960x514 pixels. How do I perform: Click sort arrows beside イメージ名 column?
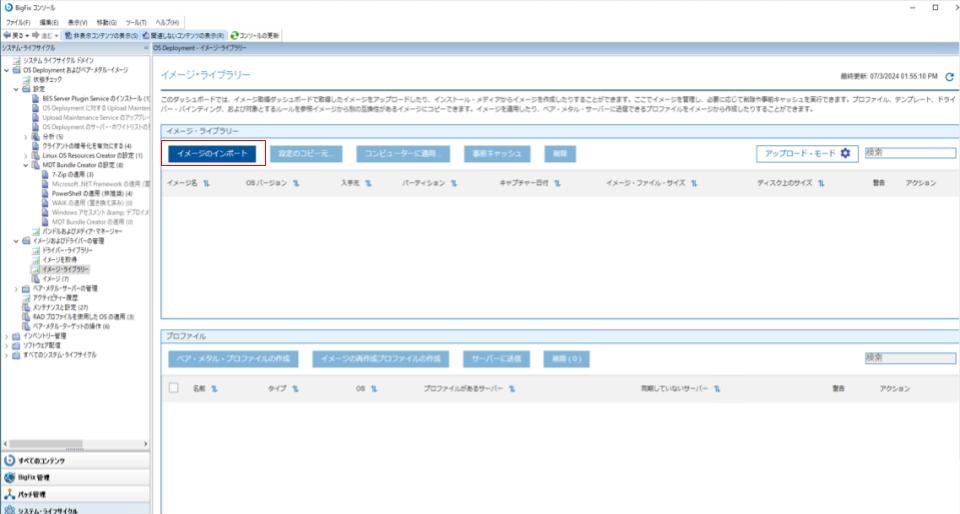click(x=206, y=183)
